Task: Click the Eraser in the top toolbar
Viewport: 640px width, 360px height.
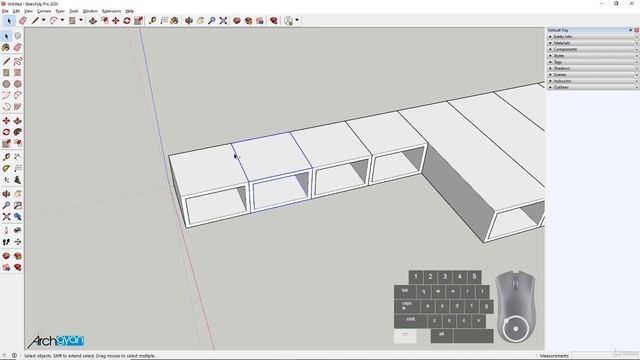Action: [x=23, y=20]
